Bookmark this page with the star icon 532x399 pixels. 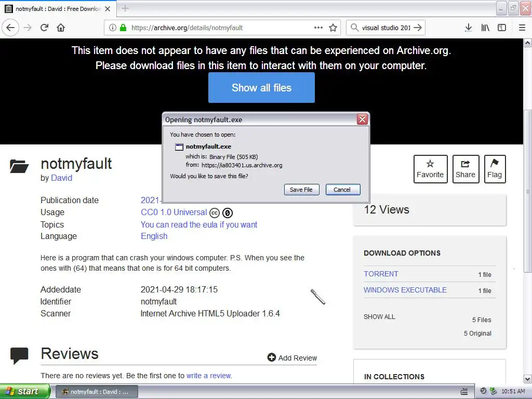pos(333,28)
